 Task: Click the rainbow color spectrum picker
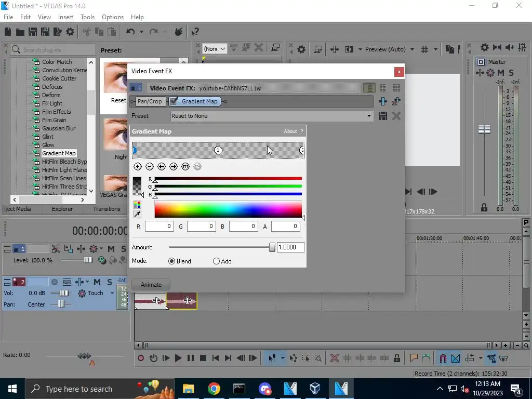coord(228,209)
